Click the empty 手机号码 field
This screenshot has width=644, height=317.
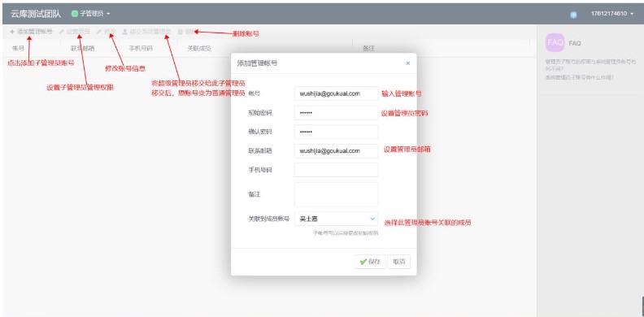[x=336, y=170]
